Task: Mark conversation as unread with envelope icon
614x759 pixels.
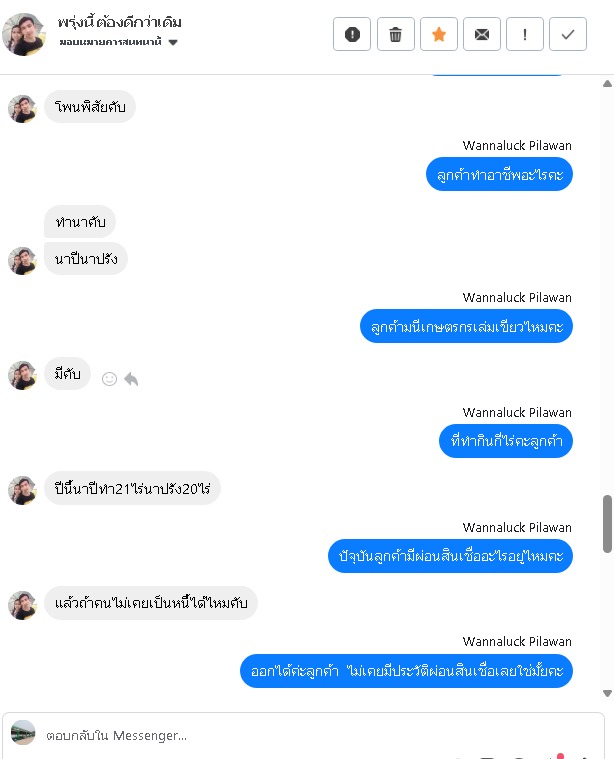Action: [x=482, y=34]
